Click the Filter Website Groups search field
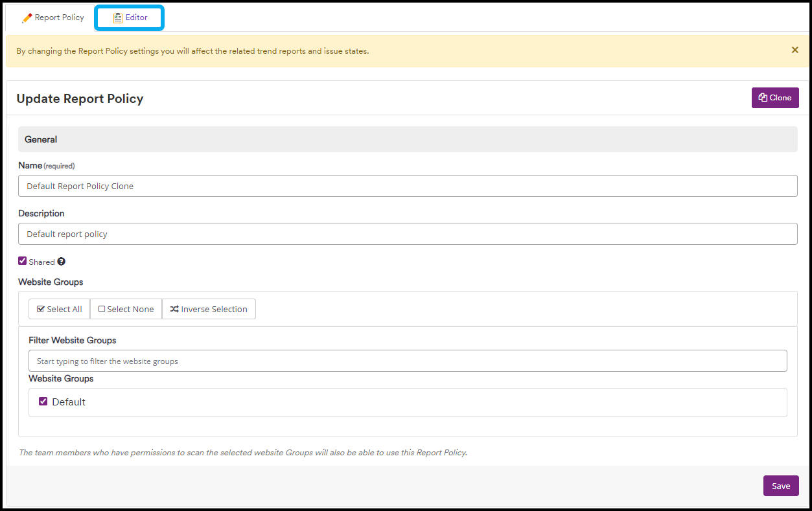Image resolution: width=812 pixels, height=511 pixels. [x=408, y=361]
